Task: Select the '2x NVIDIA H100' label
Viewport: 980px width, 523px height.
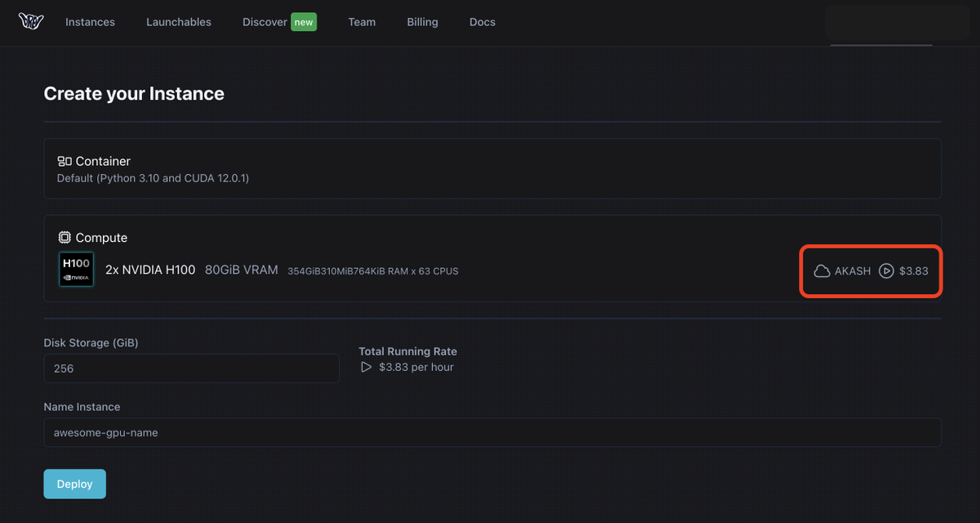Action: click(x=150, y=270)
